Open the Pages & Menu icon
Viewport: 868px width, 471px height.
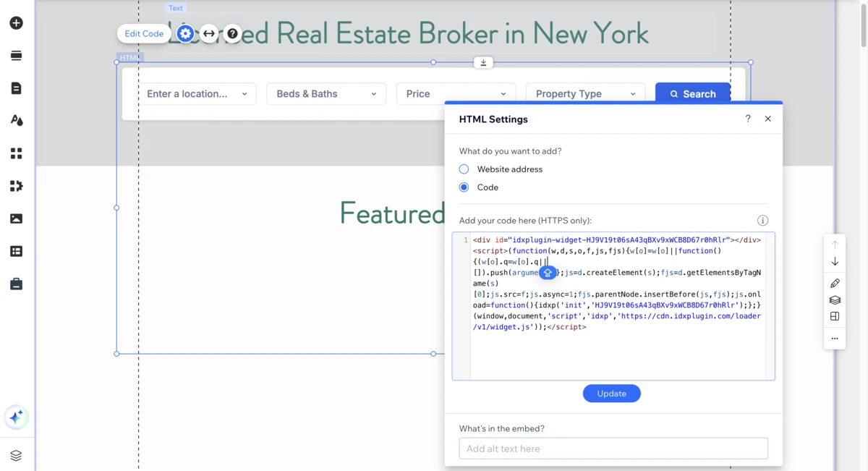pyautogui.click(x=16, y=88)
